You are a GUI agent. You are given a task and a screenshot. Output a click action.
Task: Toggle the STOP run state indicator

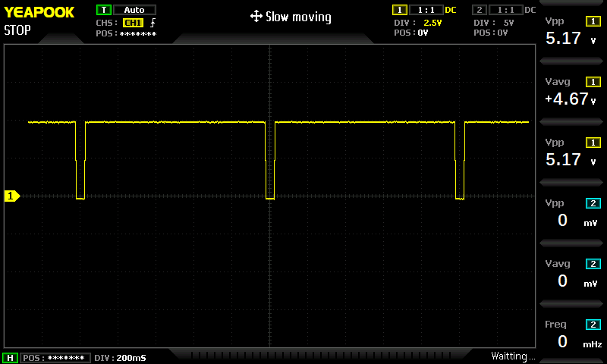click(x=17, y=31)
